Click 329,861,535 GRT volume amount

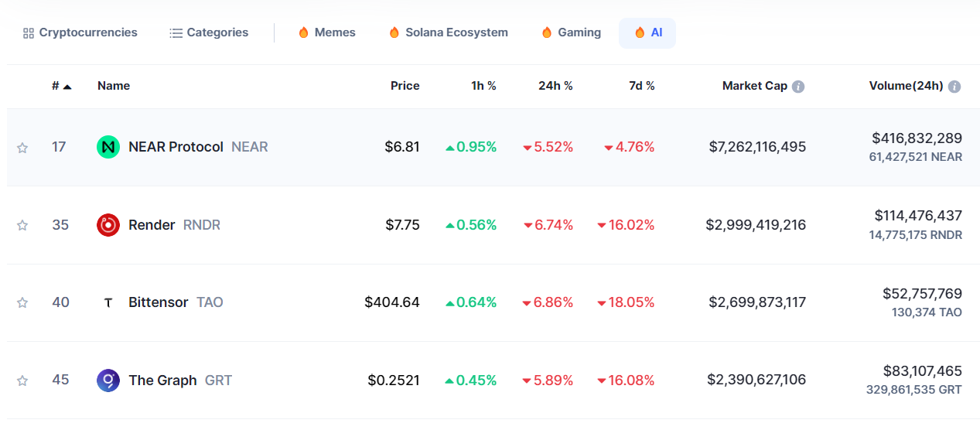coord(914,390)
